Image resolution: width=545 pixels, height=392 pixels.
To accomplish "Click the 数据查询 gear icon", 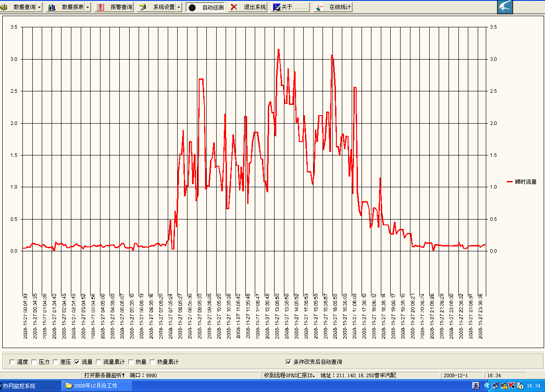I will coord(4,7).
